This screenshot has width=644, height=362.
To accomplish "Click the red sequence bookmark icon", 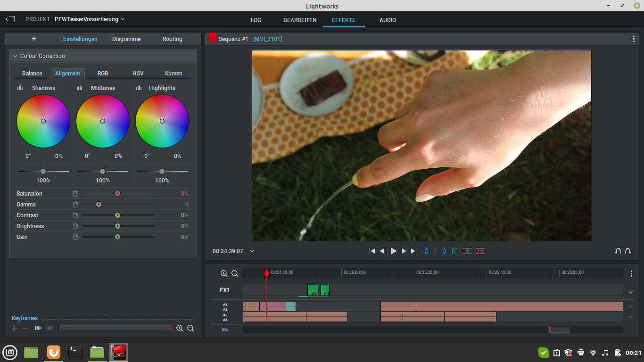I will click(x=213, y=39).
